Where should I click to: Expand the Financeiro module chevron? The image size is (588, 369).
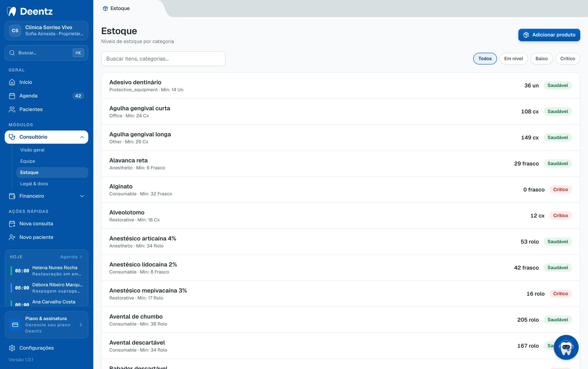tap(82, 196)
